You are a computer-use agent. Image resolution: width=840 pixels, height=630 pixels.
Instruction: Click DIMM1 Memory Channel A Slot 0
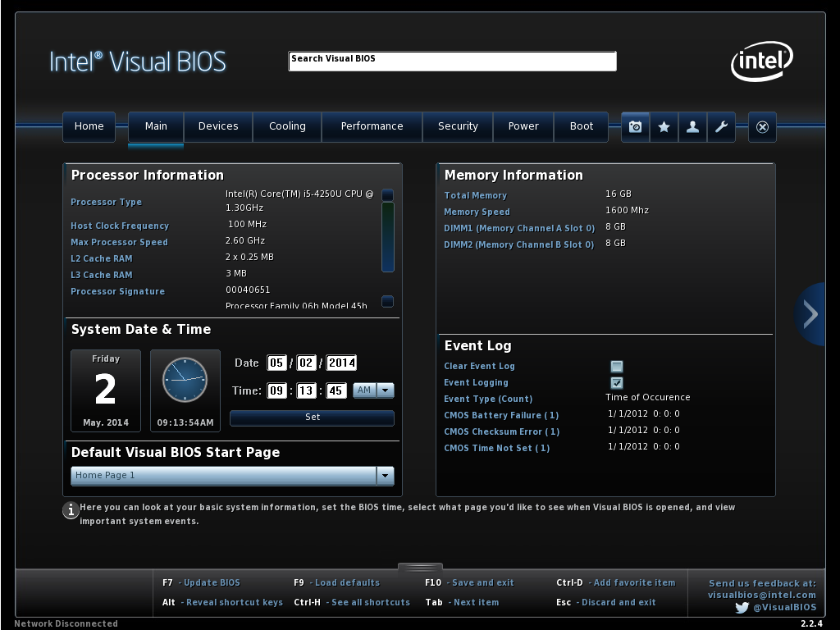519,228
